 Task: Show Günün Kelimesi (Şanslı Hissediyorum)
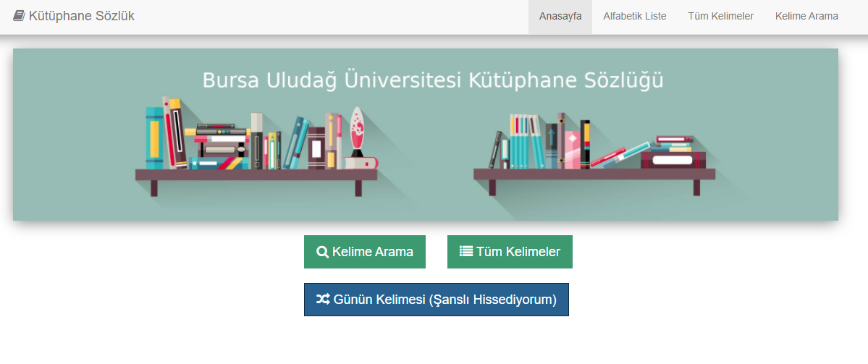437,300
